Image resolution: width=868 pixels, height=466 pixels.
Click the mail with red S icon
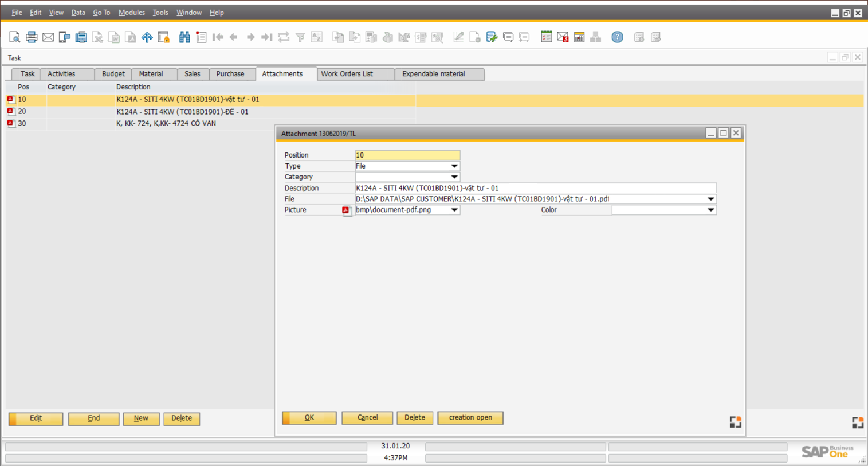[563, 37]
